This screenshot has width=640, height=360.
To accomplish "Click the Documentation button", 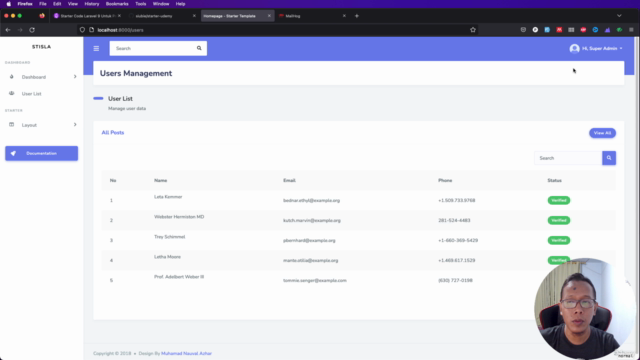I will [41, 153].
